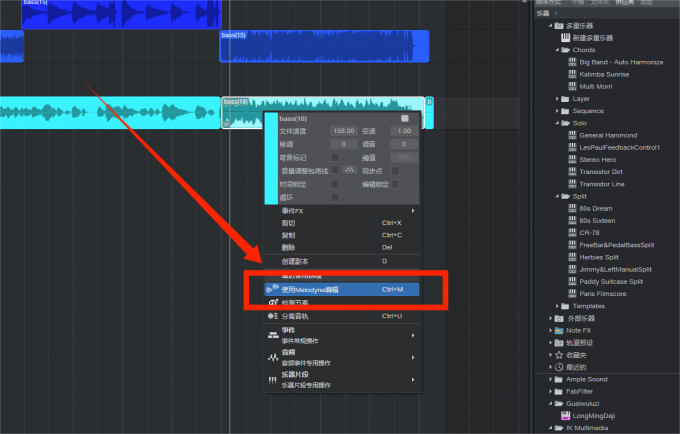Open the 事件 submenu arrow
Viewport: 680px width, 434px height.
tap(413, 335)
